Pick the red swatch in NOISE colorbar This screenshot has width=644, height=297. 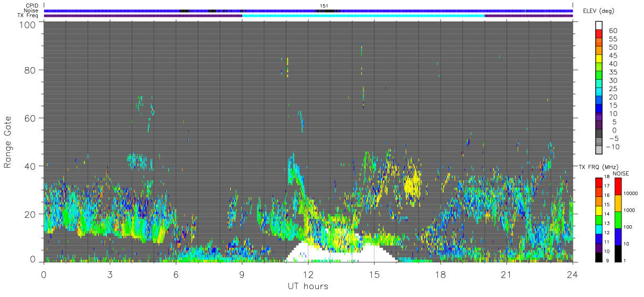(x=617, y=186)
